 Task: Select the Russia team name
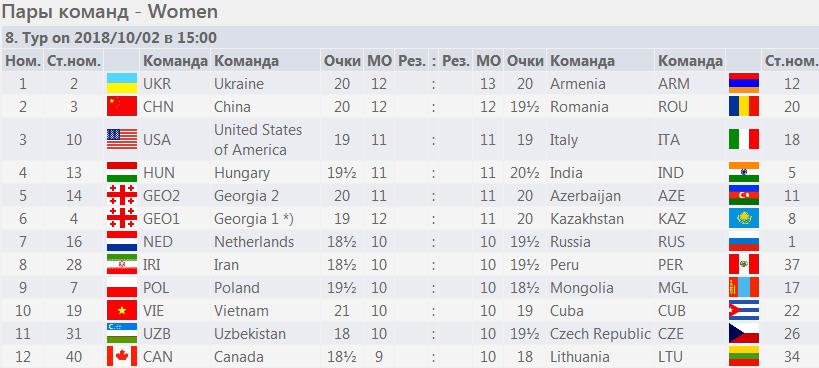click(570, 242)
